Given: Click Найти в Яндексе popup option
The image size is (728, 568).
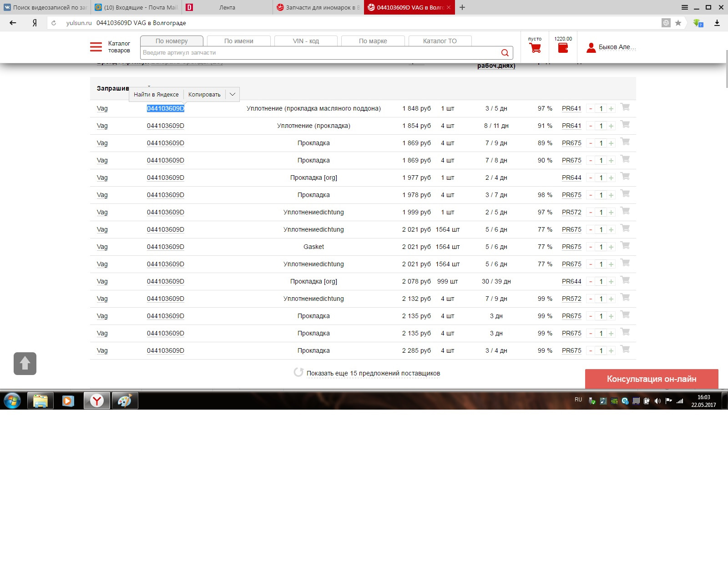Looking at the screenshot, I should click(x=156, y=94).
